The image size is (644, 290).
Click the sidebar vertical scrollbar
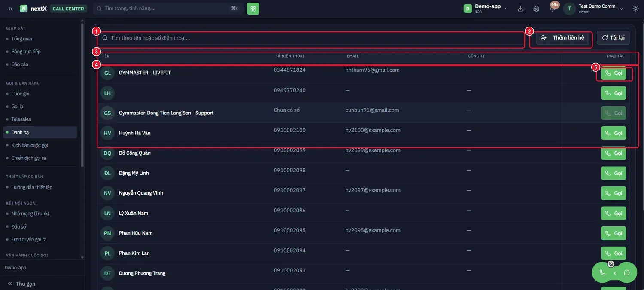pyautogui.click(x=82, y=95)
